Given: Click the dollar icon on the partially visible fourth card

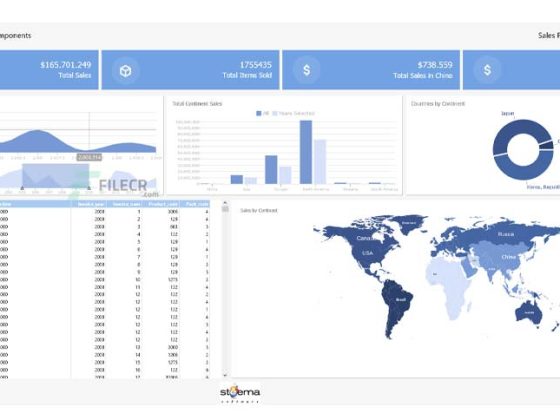Looking at the screenshot, I should tap(487, 70).
